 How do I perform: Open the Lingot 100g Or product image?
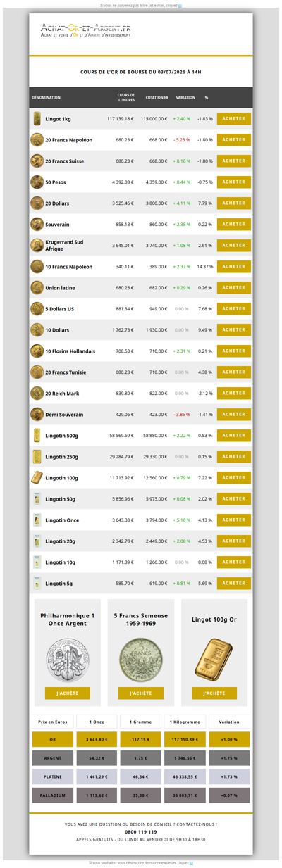point(214,659)
